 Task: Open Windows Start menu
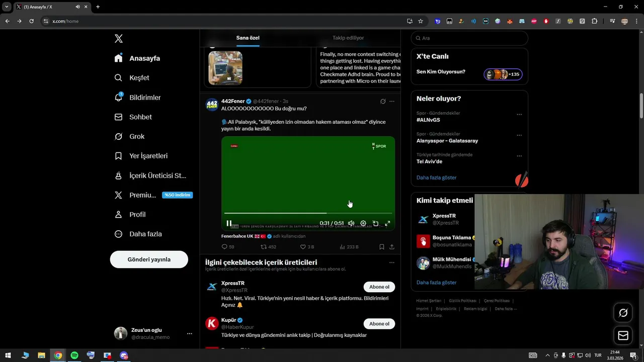[x=8, y=355]
